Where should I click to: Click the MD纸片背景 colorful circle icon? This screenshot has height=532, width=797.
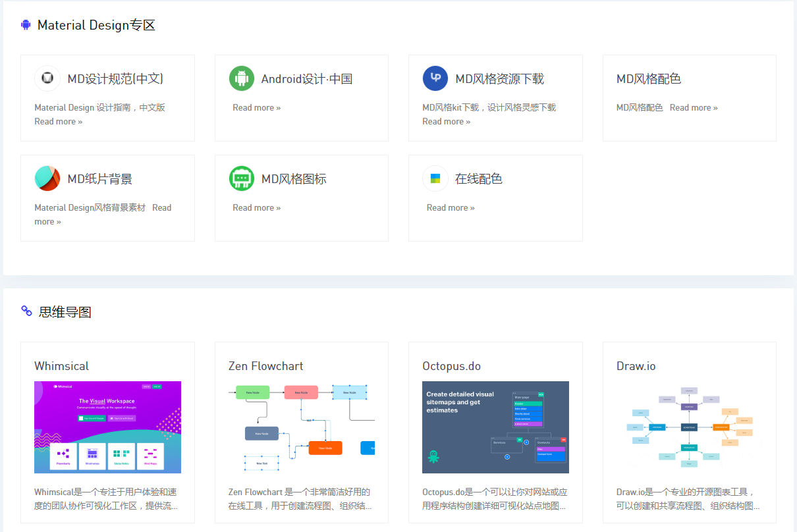pos(47,178)
